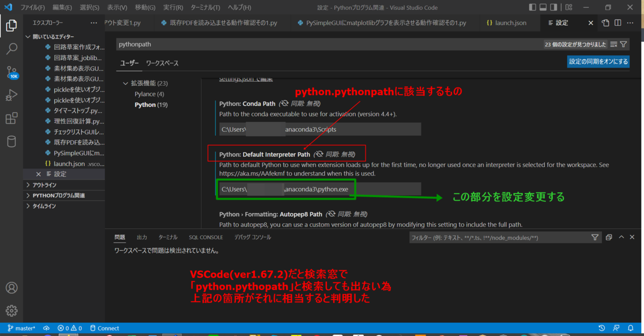Viewport: 644px width, 336px height.
Task: Switch to the launch.json editor tab
Action: (506, 23)
